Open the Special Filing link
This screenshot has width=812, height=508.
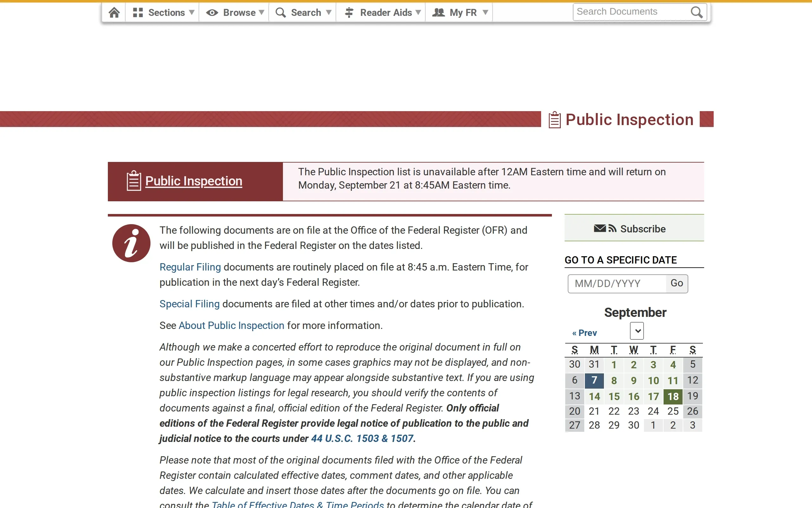(190, 304)
